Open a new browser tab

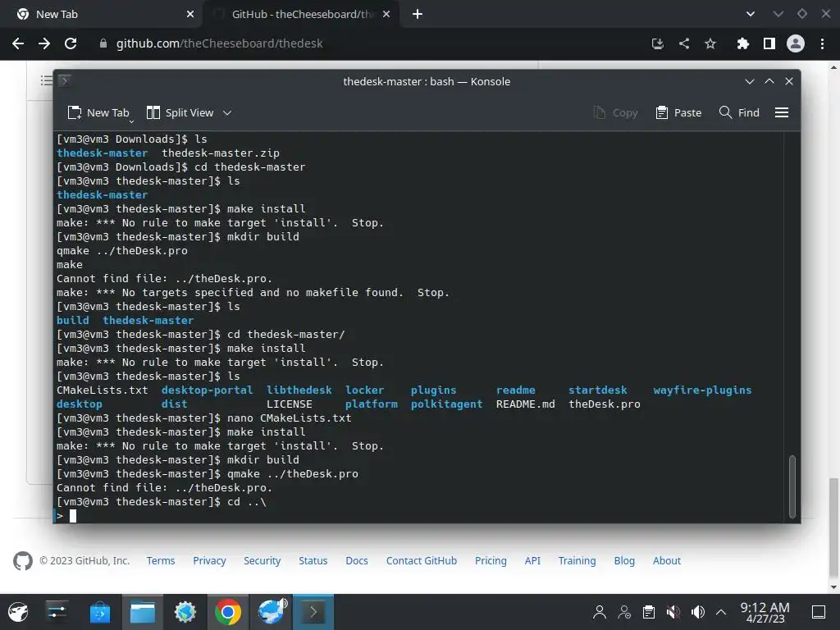418,14
